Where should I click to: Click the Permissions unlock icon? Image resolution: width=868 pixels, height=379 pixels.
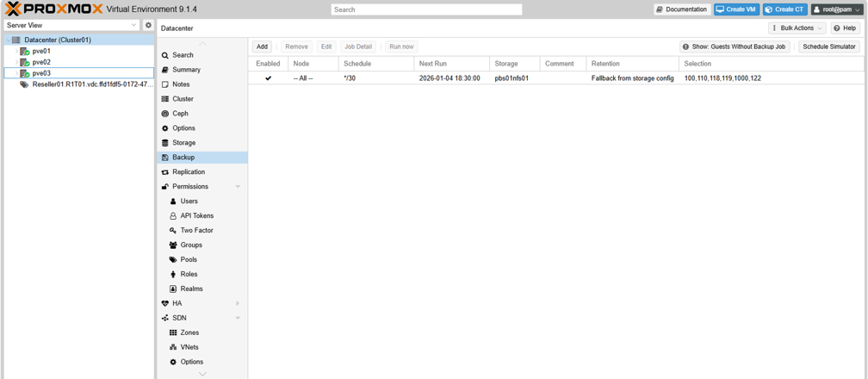(x=165, y=187)
